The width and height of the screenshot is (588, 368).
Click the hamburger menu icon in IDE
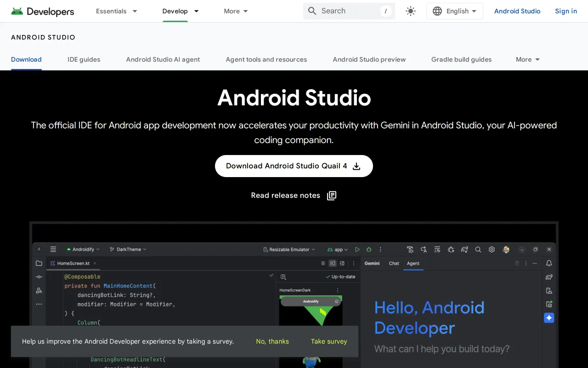tap(53, 249)
